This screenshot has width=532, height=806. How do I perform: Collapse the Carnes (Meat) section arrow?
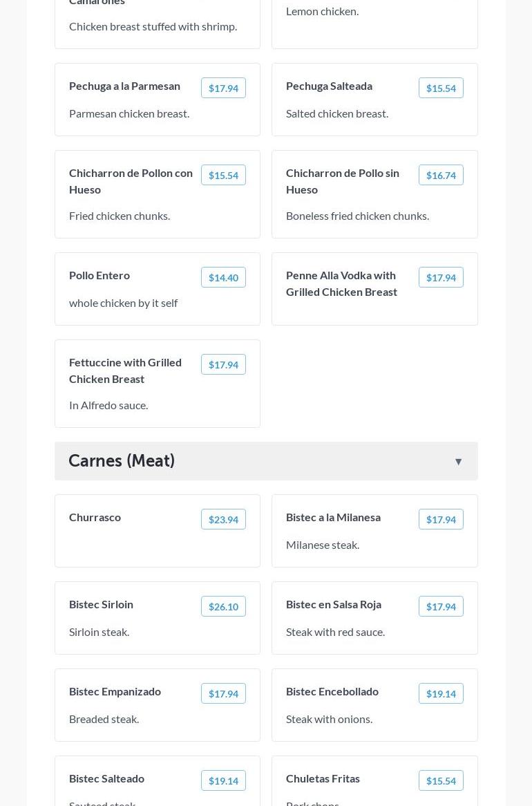point(458,462)
